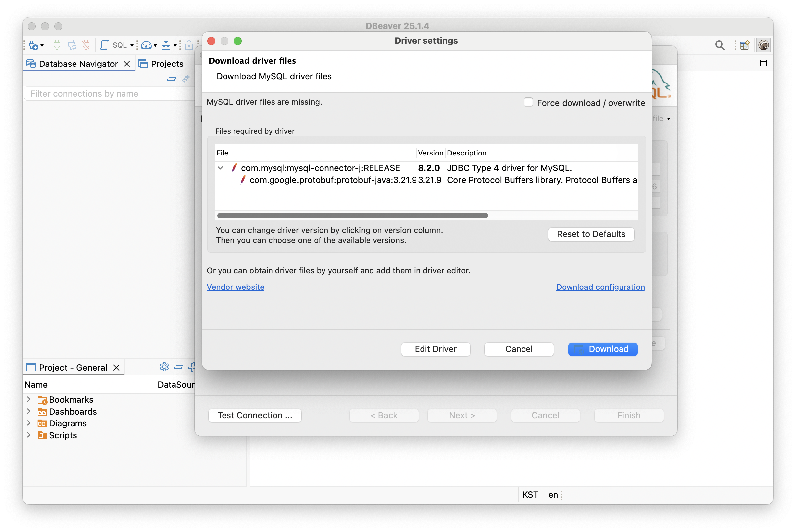Image resolution: width=796 pixels, height=532 pixels.
Task: Click the New Database Connection plug icon
Action: [x=34, y=45]
